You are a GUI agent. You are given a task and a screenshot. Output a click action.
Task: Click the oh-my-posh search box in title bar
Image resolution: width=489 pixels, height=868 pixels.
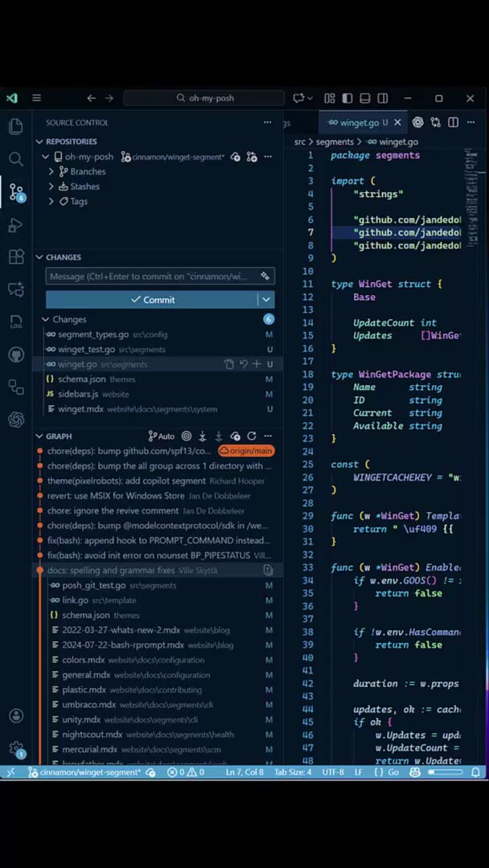203,98
